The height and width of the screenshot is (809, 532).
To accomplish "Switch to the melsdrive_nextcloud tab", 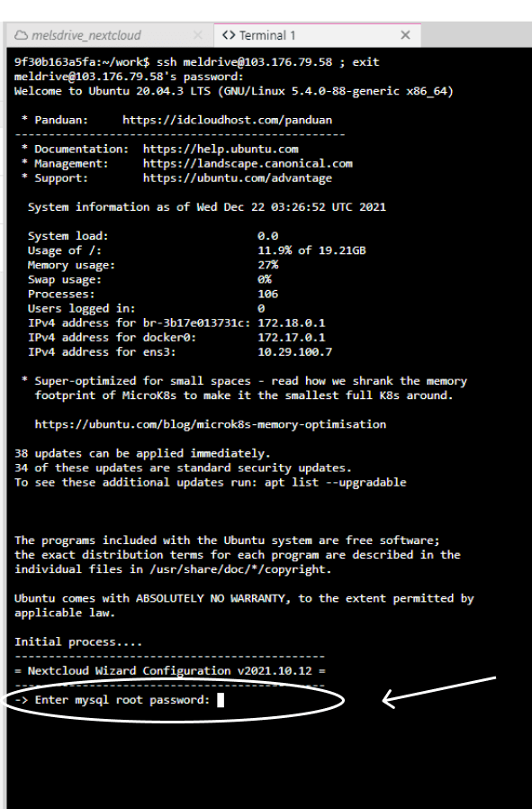I will (111, 35).
